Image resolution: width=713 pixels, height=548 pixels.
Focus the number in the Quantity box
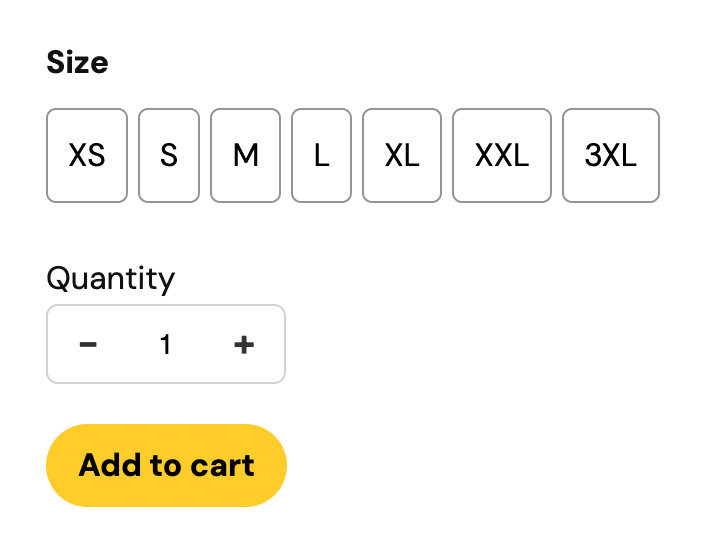point(166,345)
